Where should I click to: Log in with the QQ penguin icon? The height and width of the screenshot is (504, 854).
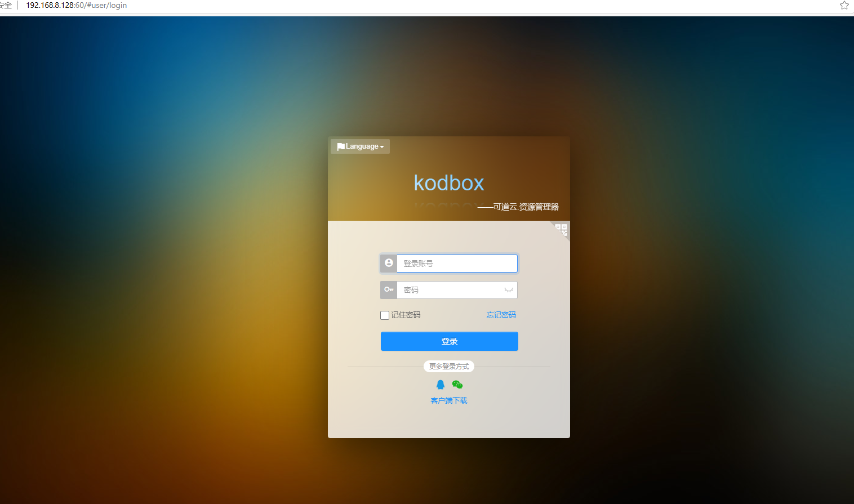pos(441,385)
